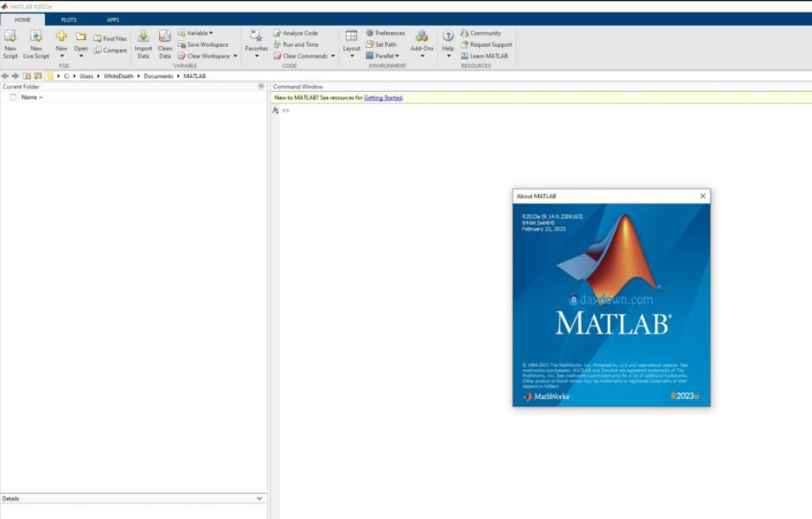The height and width of the screenshot is (519, 812).
Task: Go back using the address bar arrow
Action: (5, 76)
